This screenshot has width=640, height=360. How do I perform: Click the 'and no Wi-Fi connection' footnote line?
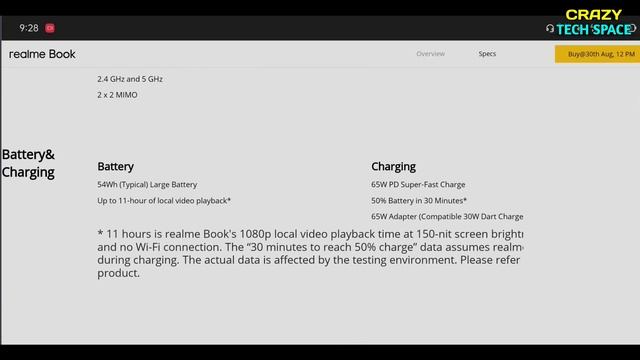(310, 247)
